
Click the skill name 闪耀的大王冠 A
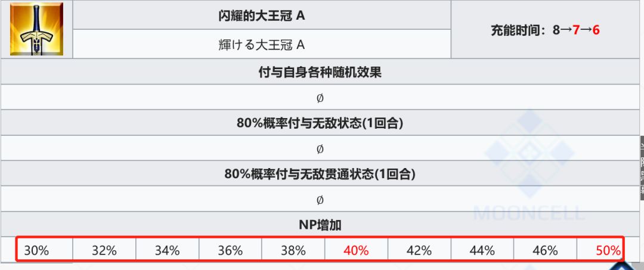tap(262, 15)
